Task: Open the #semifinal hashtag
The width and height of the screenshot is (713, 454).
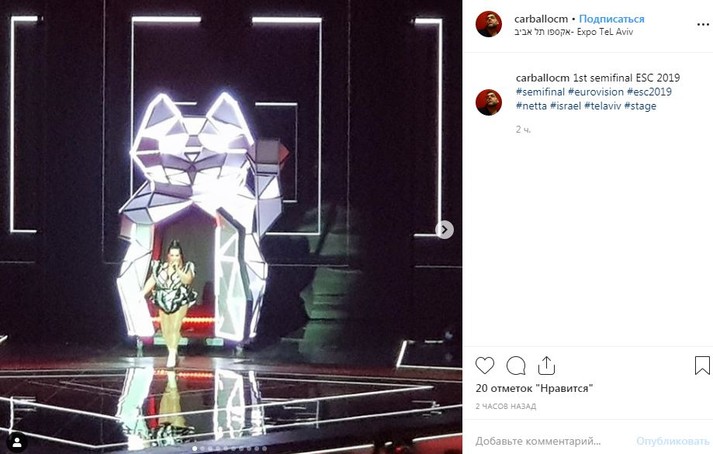Action: coord(540,92)
